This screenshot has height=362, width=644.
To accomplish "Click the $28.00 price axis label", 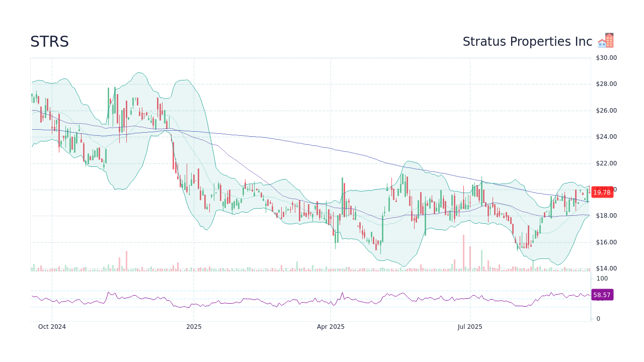I will (606, 84).
